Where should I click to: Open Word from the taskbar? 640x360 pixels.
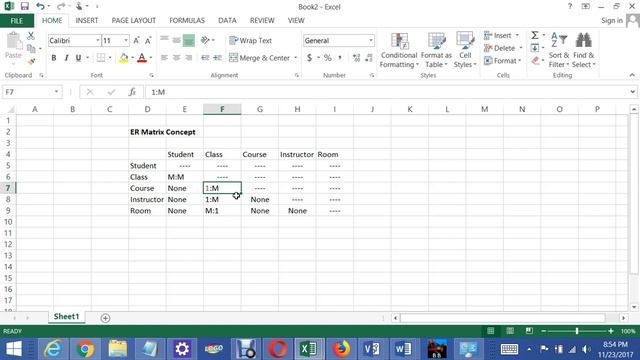click(403, 349)
